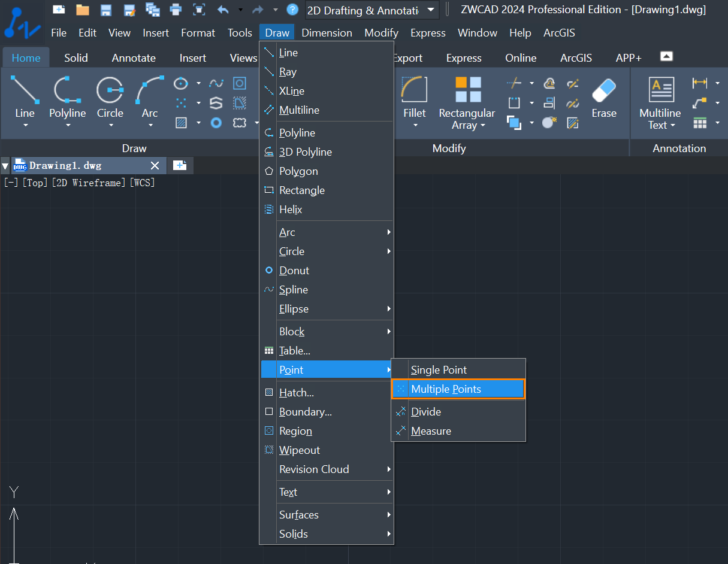Expand the ribbon Polyline dropdown arrow
728x564 pixels.
68,126
